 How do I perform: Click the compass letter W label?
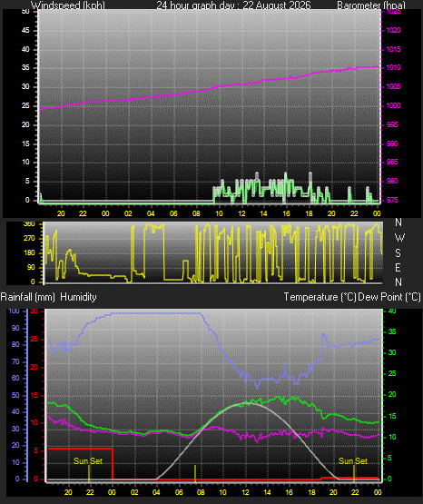[399, 238]
